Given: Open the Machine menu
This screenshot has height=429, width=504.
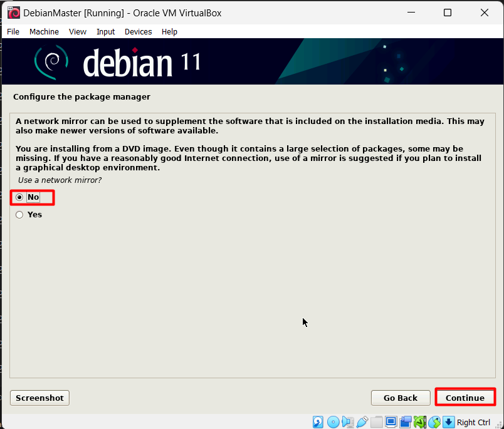Looking at the screenshot, I should tap(44, 32).
